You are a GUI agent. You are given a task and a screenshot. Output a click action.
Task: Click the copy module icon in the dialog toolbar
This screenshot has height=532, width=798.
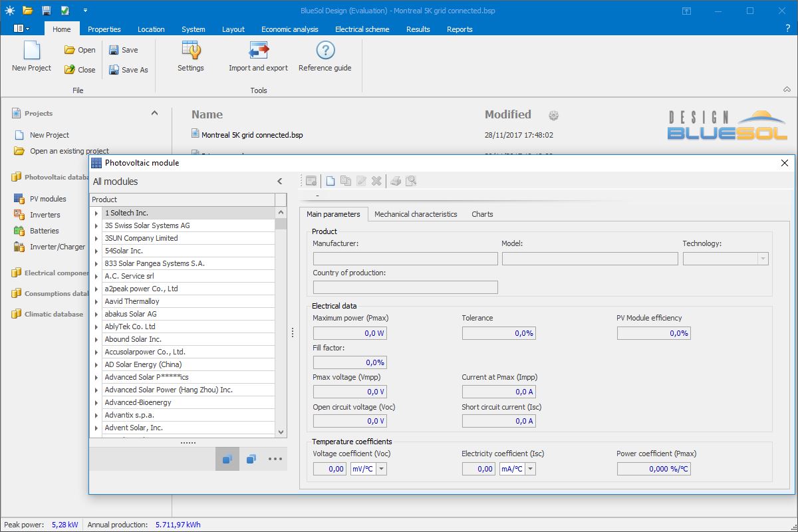point(346,181)
